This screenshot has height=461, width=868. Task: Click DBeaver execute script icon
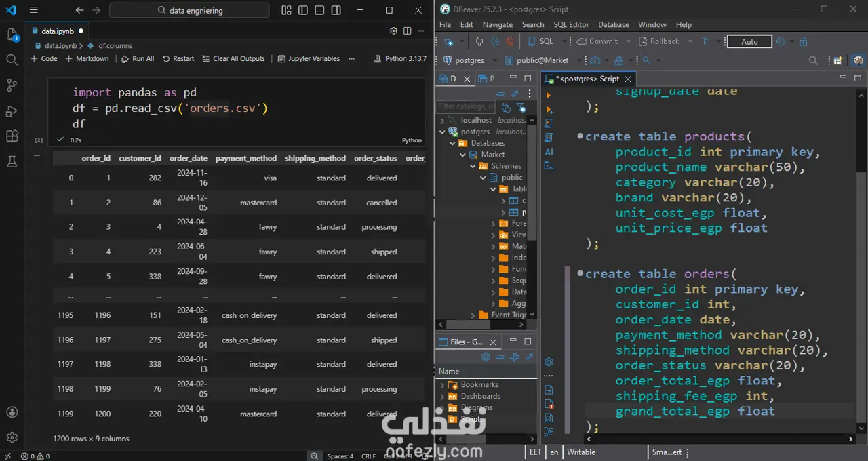(549, 123)
